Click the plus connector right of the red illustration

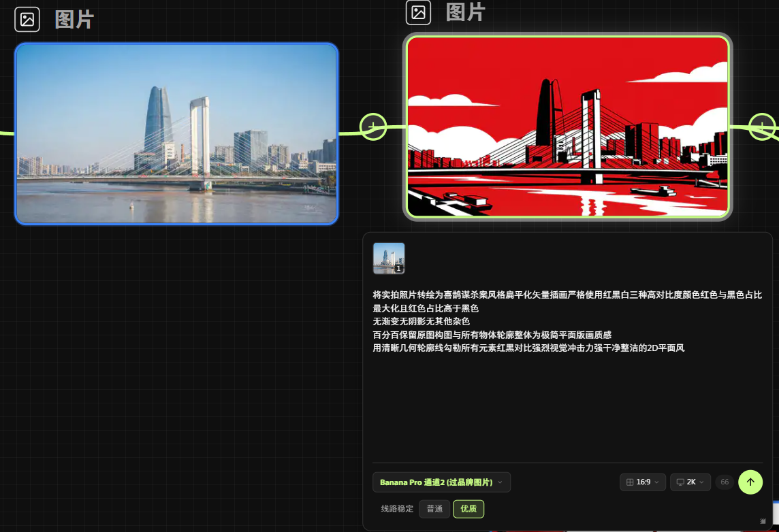point(762,127)
